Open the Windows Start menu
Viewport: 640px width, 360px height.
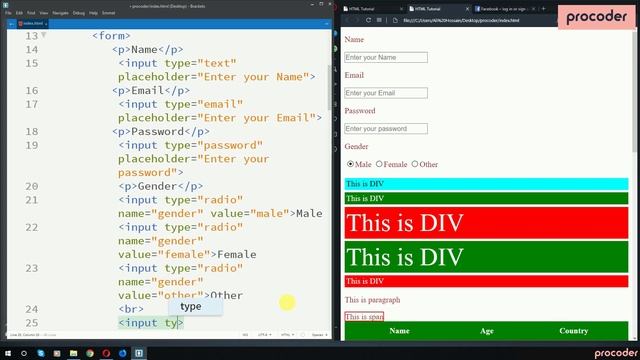click(8, 353)
